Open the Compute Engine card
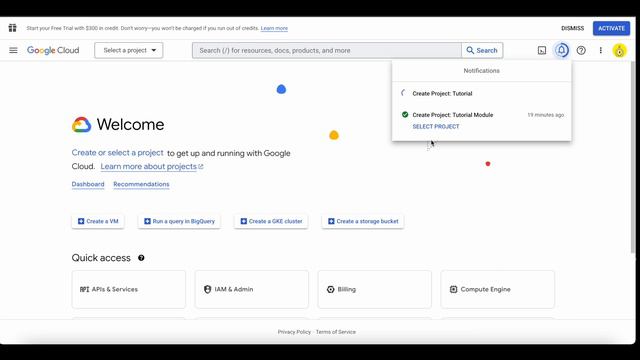Viewport: 640px width, 360px height. 498,289
